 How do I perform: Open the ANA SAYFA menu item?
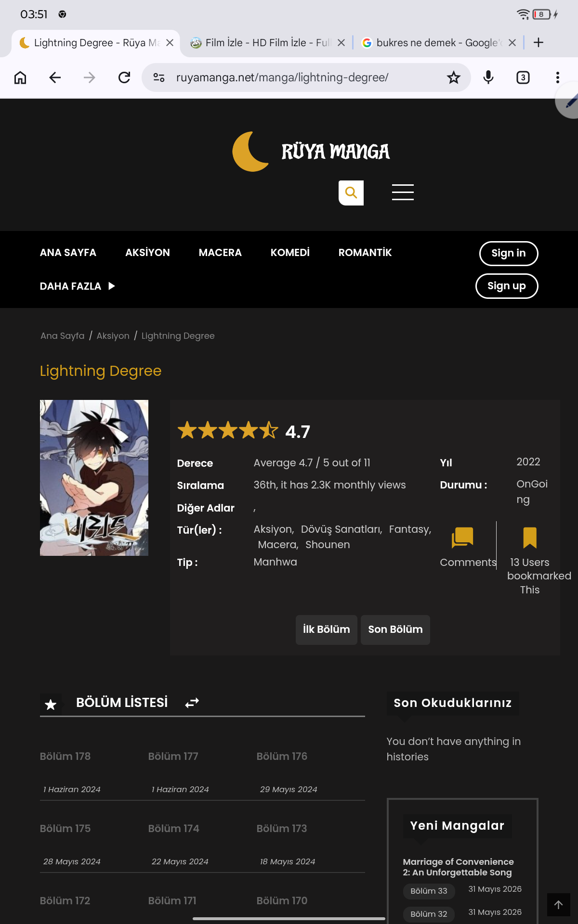coord(68,253)
